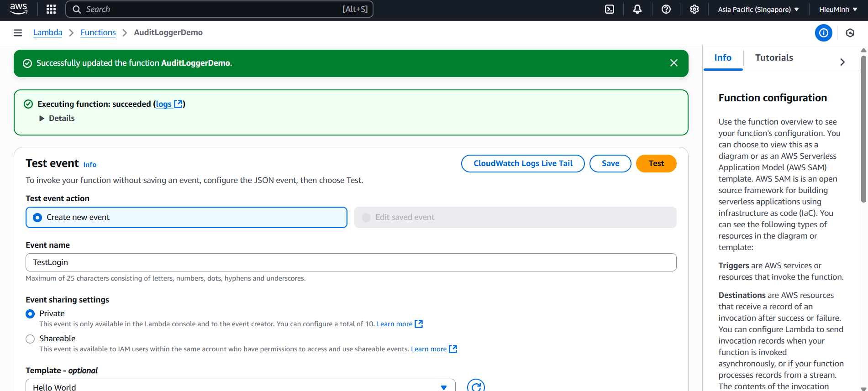
Task: Click the green success check icon
Action: pyautogui.click(x=27, y=63)
